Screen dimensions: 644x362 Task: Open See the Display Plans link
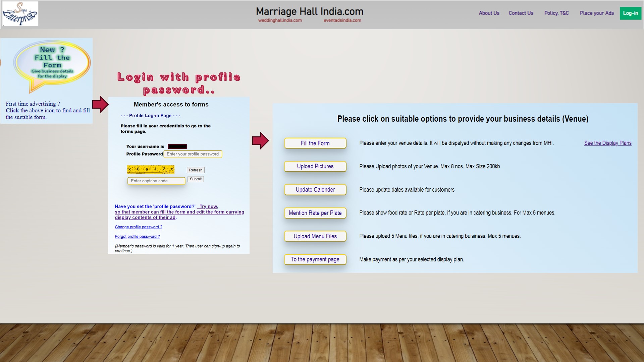[607, 143]
